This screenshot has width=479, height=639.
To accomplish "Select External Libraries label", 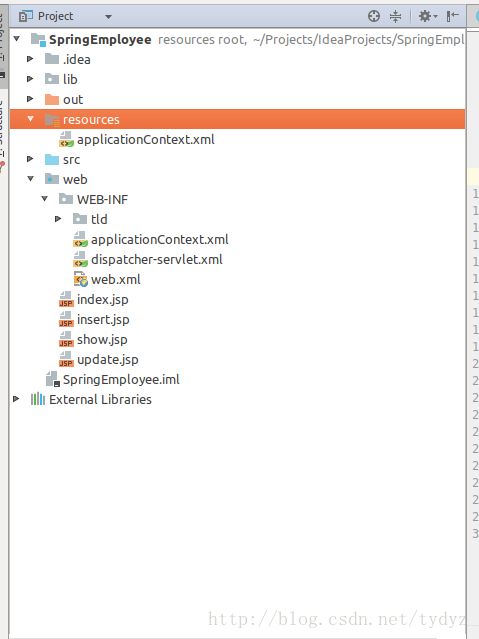I will [x=100, y=399].
